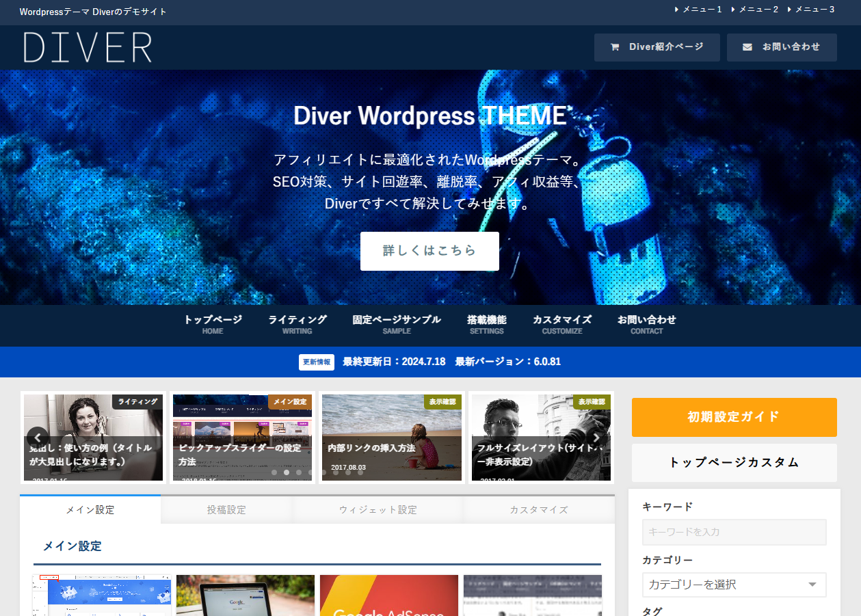The width and height of the screenshot is (861, 616).
Task: Switch to ウィジェット設定 tab
Action: pyautogui.click(x=378, y=510)
